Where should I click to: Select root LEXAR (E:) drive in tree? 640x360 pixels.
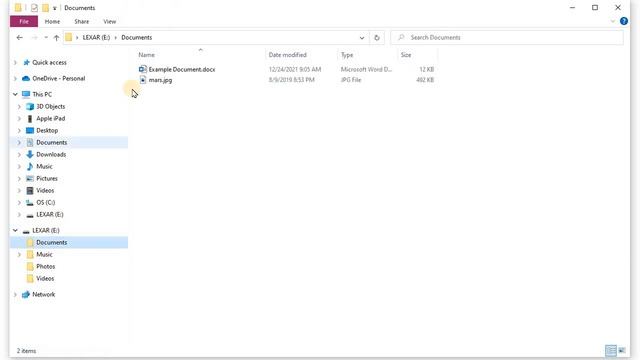pos(46,231)
